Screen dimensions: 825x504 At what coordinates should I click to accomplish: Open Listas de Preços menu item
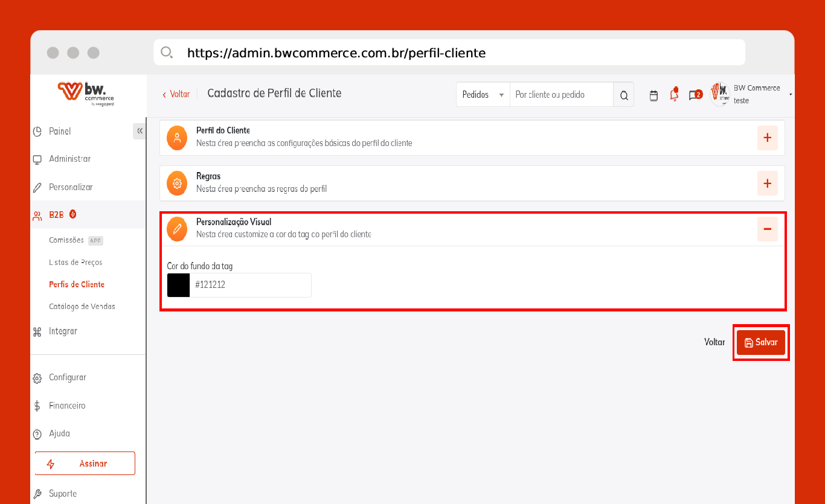click(x=75, y=263)
